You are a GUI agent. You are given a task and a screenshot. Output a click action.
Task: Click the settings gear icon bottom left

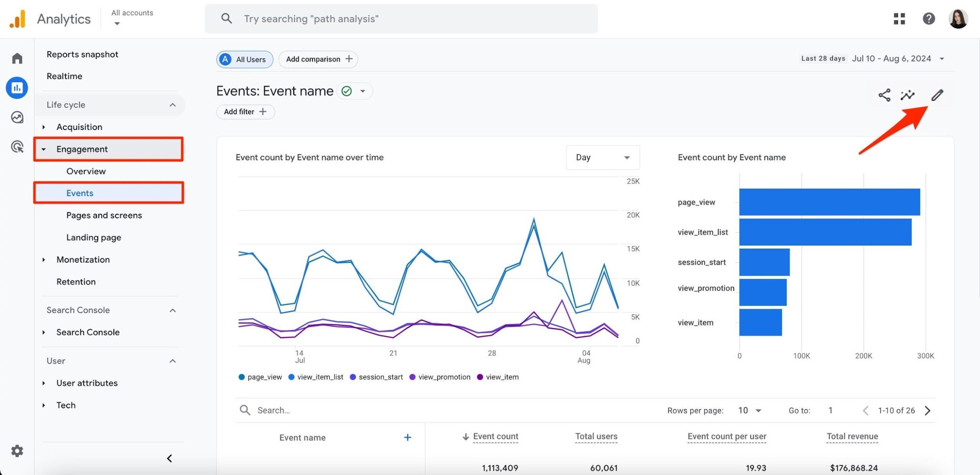tap(17, 451)
